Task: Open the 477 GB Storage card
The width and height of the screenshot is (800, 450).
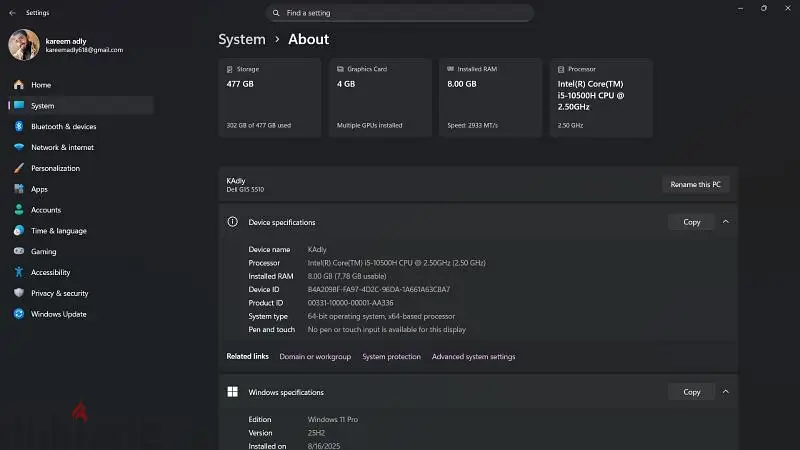Action: coord(270,97)
